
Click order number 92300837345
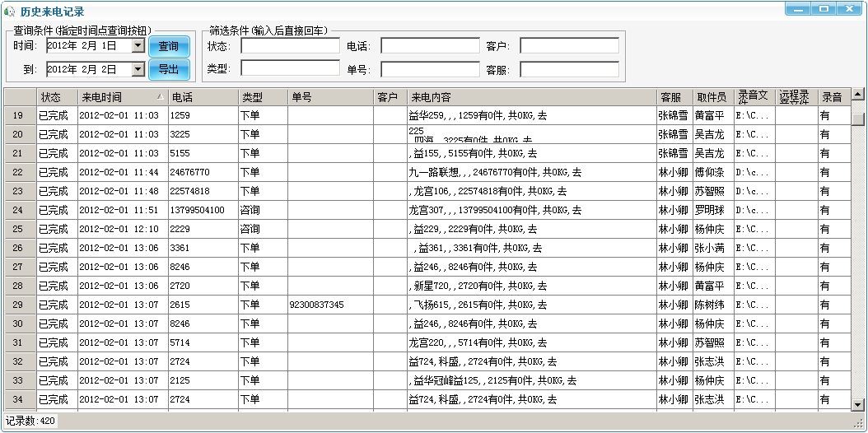[330, 305]
